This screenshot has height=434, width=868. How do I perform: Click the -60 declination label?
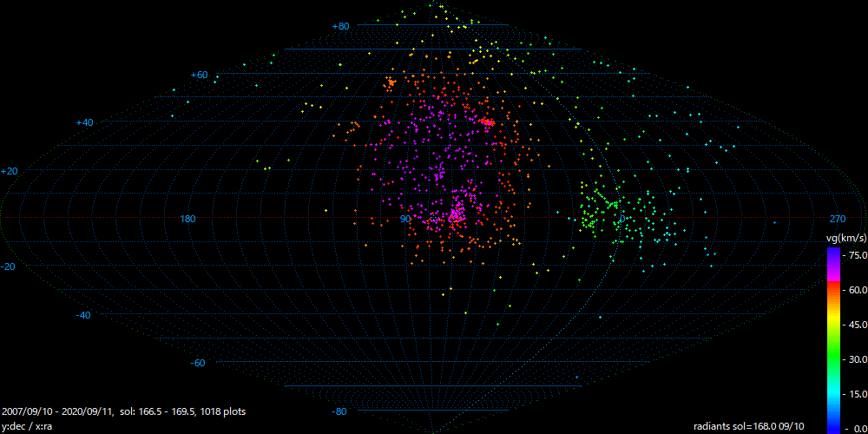pyautogui.click(x=197, y=363)
